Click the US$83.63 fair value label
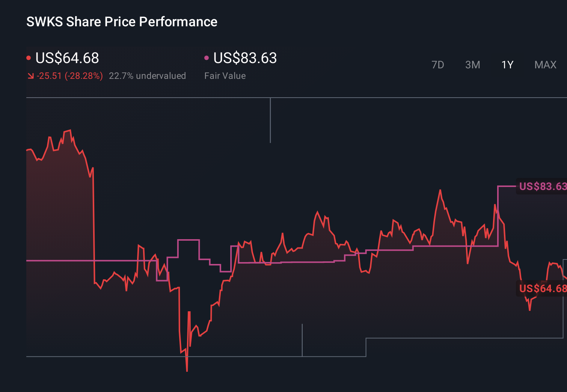Image resolution: width=567 pixels, height=392 pixels. (x=244, y=58)
